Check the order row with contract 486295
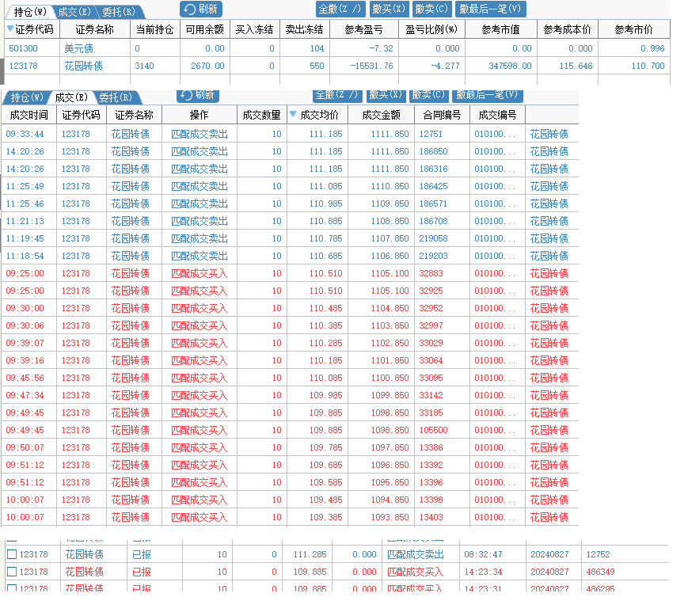The height and width of the screenshot is (616, 688). [x=12, y=587]
